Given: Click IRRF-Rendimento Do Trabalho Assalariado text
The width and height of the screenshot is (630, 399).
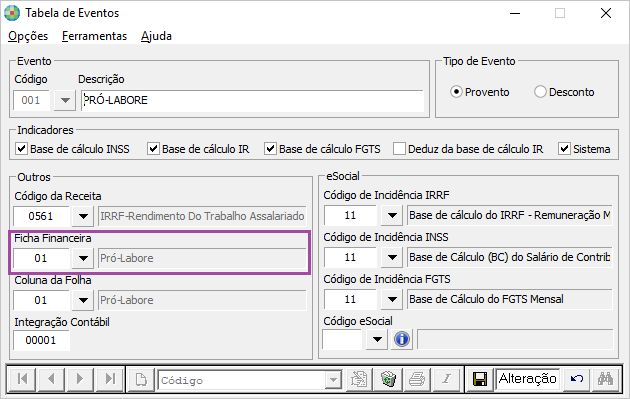Looking at the screenshot, I should click(x=202, y=216).
